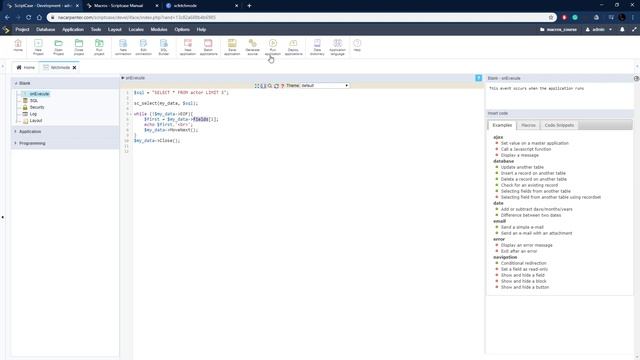Click the Close project toolbar icon
640x360 pixels.
79,47
